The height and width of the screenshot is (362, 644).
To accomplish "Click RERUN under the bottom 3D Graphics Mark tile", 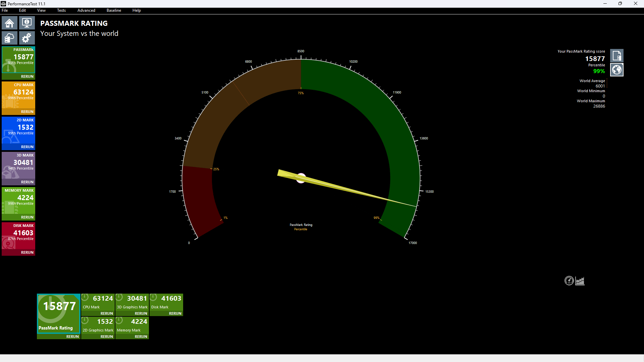I will click(x=141, y=313).
